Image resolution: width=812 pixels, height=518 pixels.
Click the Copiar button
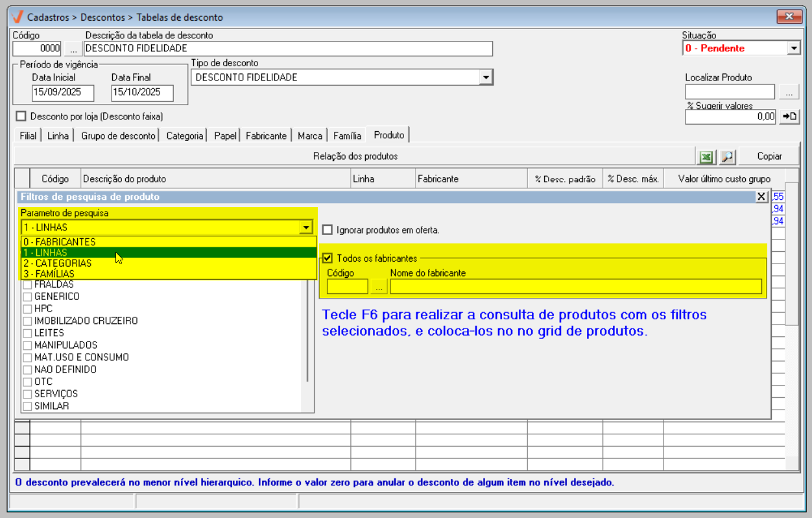[x=769, y=156]
